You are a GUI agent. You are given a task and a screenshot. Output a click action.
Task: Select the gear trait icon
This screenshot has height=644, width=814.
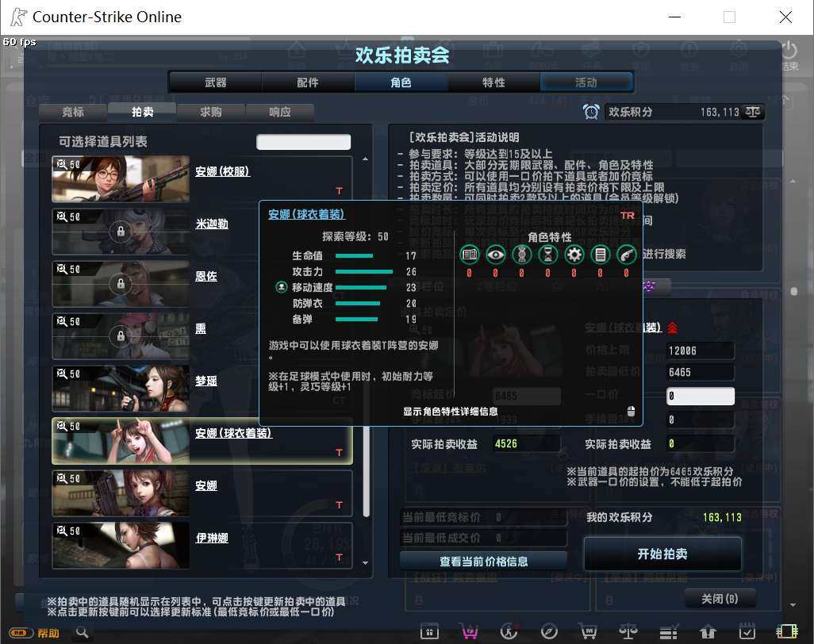[574, 255]
